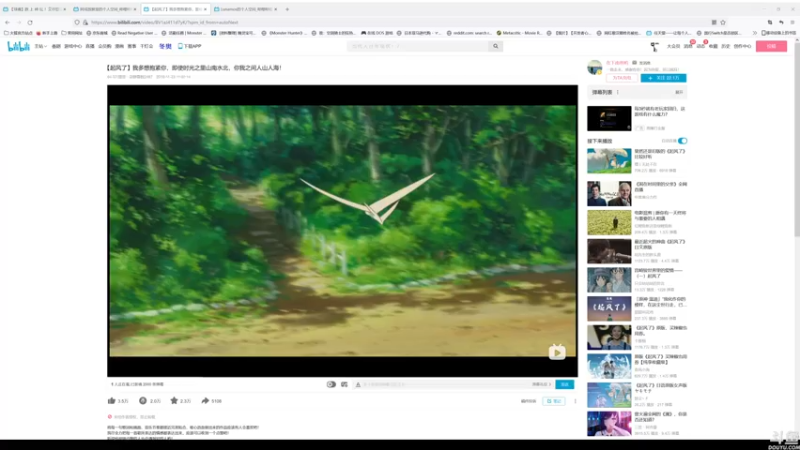Open the Metacritic bookmark

point(518,33)
